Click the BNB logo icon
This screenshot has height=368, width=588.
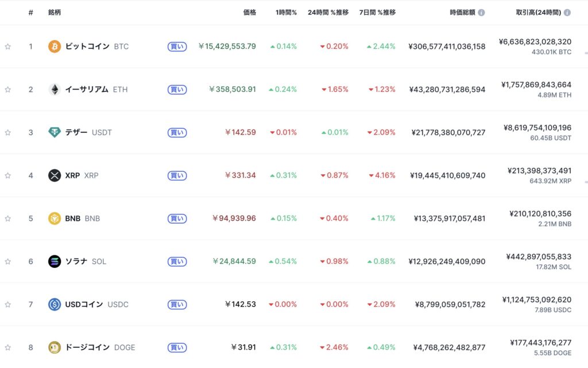pyautogui.click(x=55, y=218)
